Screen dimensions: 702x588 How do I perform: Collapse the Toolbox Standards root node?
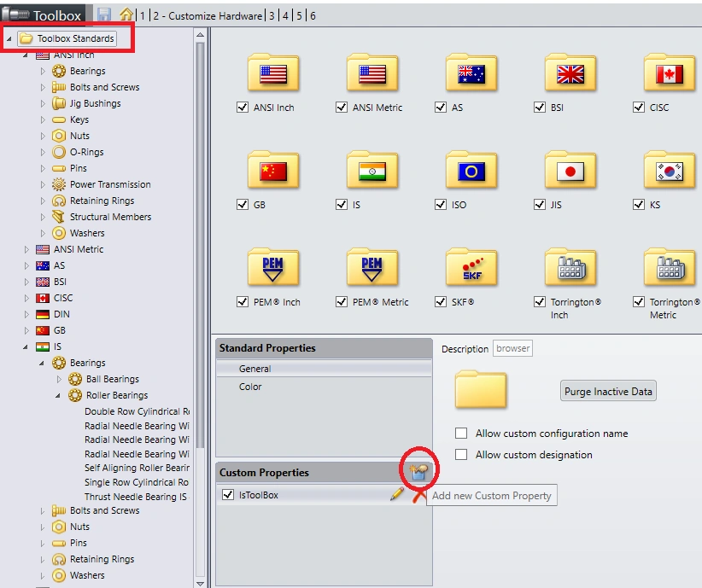(9, 39)
